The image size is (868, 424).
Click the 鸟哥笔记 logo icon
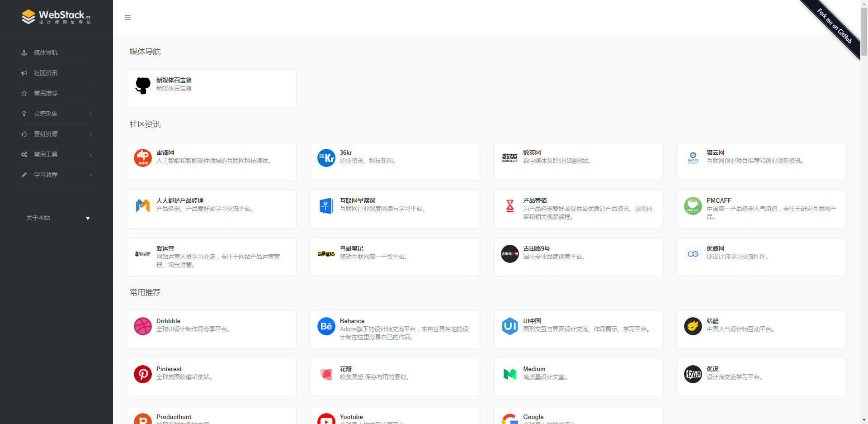326,254
